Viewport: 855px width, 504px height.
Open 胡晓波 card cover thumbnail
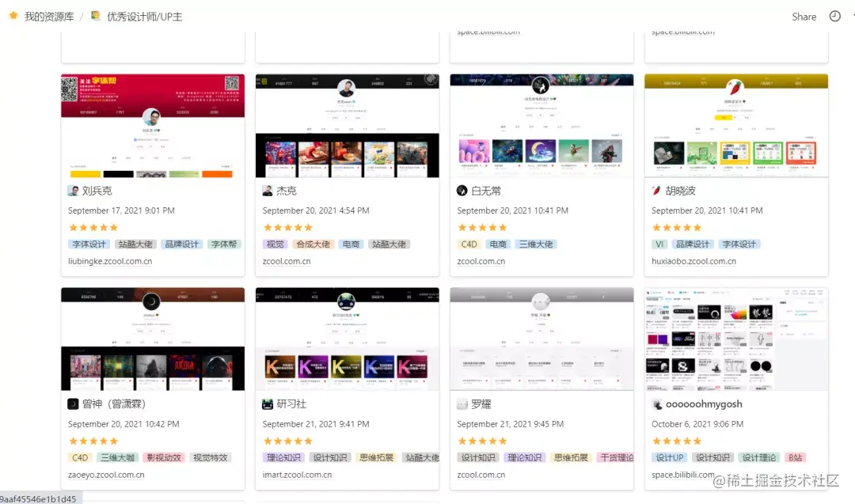[736, 126]
